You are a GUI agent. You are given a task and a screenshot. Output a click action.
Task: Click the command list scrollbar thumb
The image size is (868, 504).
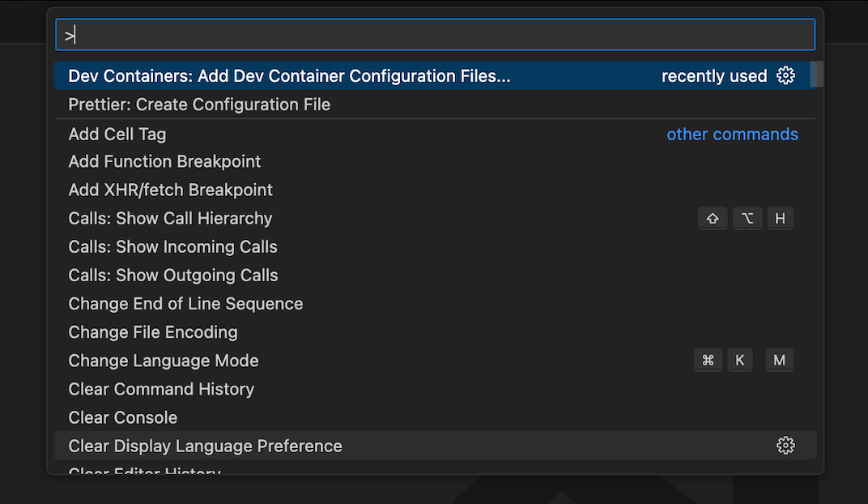(817, 75)
